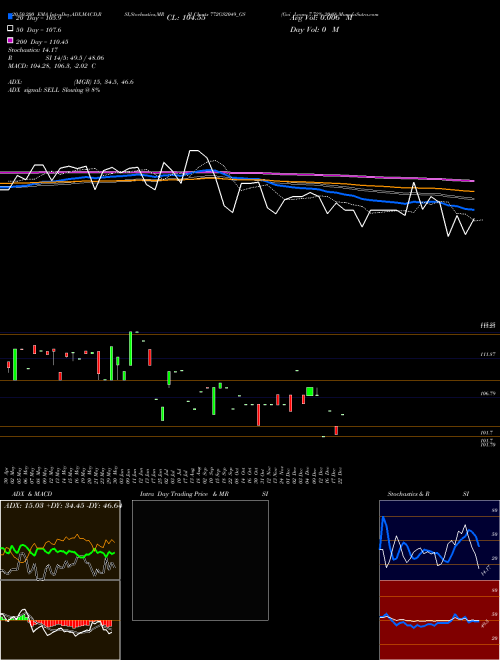The image size is (500, 660).
Task: Click the 'Avg Vol' label
Action: point(321,18)
